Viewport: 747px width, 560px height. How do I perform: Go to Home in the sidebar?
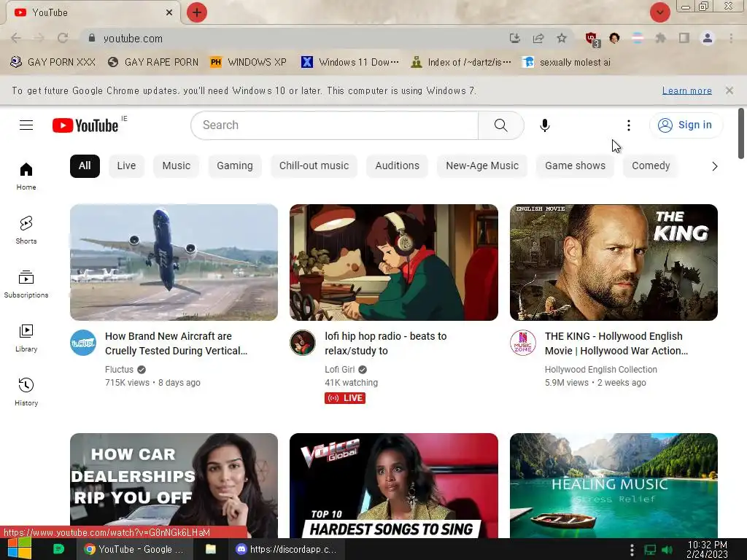26,176
